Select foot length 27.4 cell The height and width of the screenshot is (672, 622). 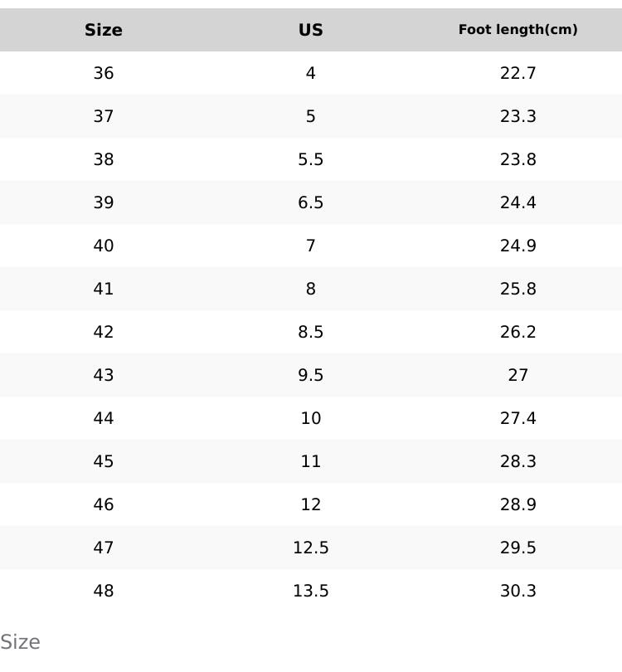[518, 418]
